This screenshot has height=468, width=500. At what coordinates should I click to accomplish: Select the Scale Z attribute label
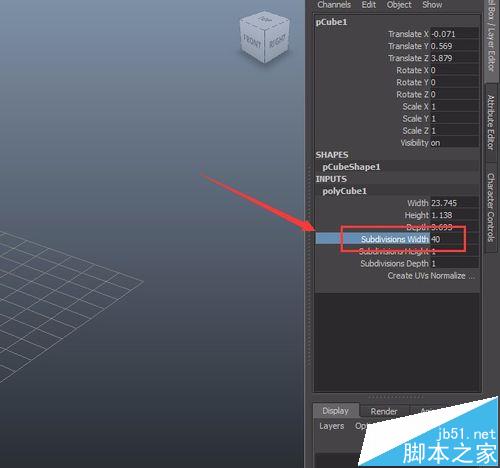click(x=415, y=131)
